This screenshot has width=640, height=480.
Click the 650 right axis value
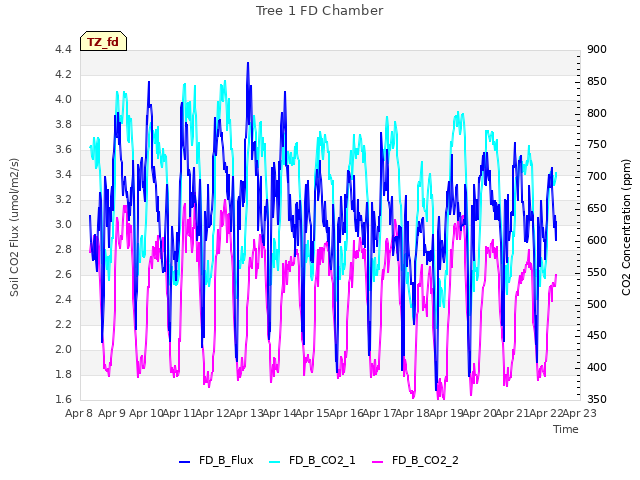pyautogui.click(x=597, y=209)
